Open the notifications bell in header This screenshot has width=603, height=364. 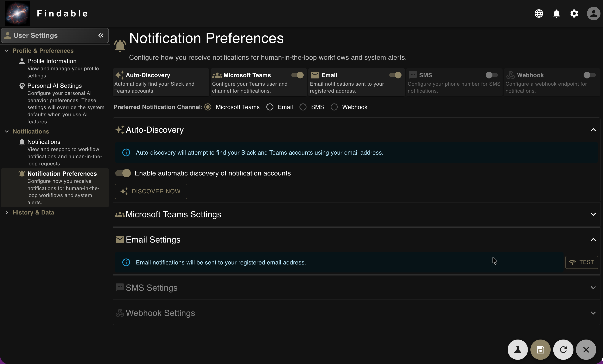(x=557, y=13)
